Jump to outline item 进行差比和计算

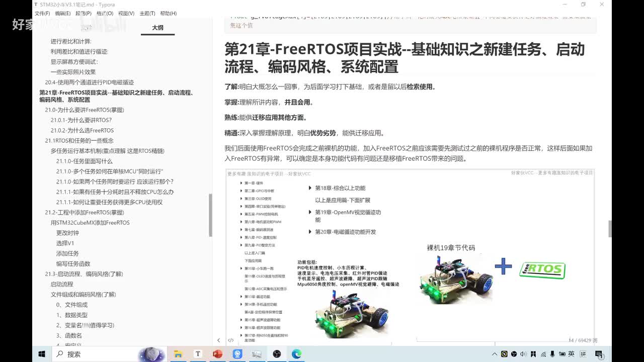coord(71,41)
